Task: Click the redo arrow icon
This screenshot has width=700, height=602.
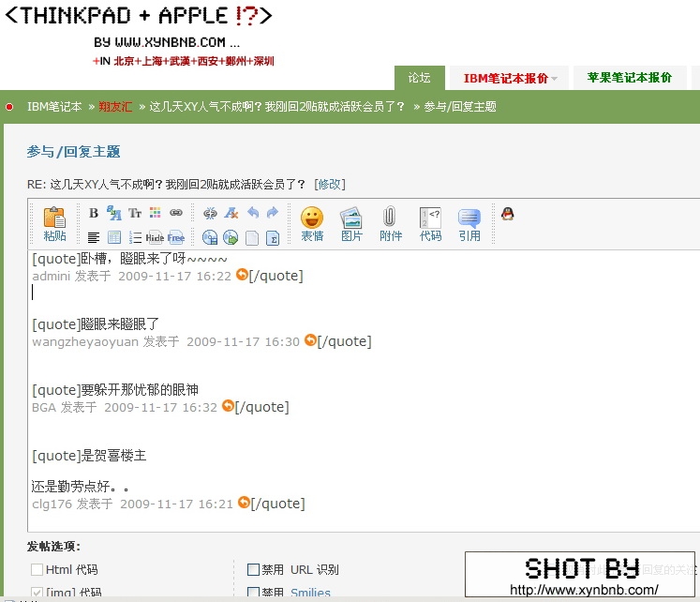Action: 273,213
